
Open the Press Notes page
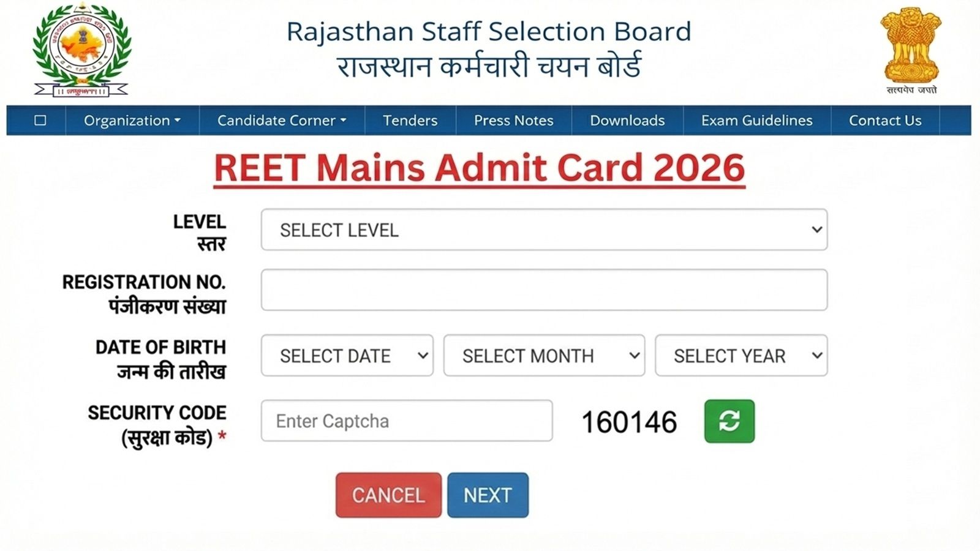[513, 121]
